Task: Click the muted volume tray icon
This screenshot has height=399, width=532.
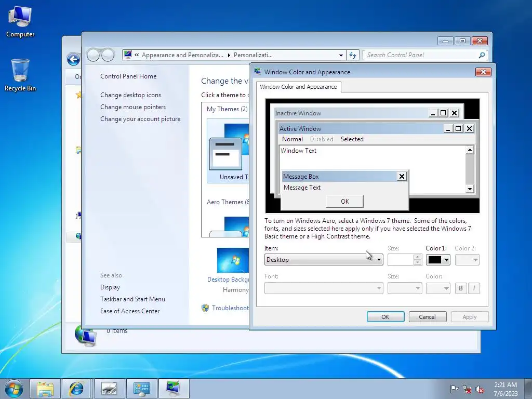Action: [x=480, y=389]
